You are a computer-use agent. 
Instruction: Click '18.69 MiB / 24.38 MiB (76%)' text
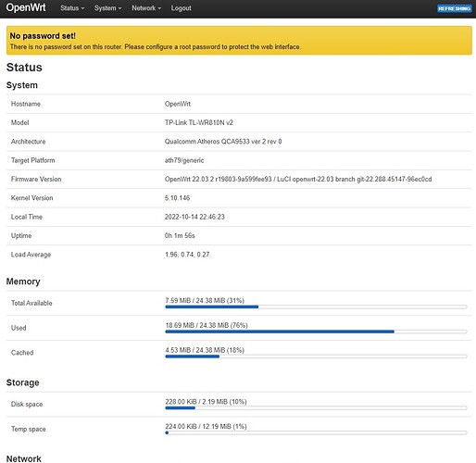[x=207, y=325]
